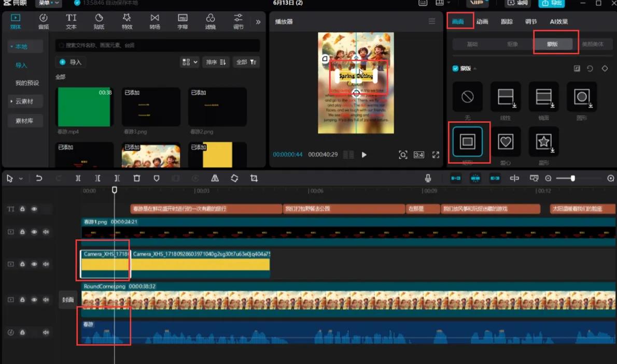Open the 菜单 menu dropdown
The height and width of the screenshot is (364, 617).
(x=49, y=3)
